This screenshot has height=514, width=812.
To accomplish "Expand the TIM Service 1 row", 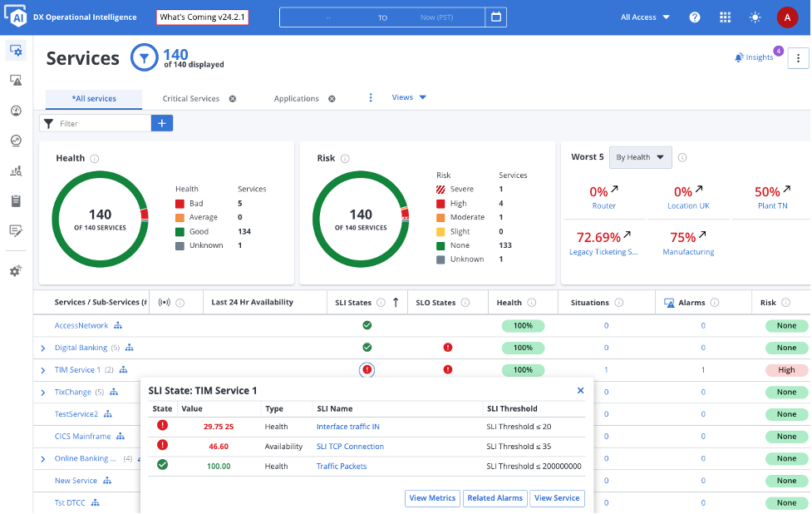I will 42,369.
